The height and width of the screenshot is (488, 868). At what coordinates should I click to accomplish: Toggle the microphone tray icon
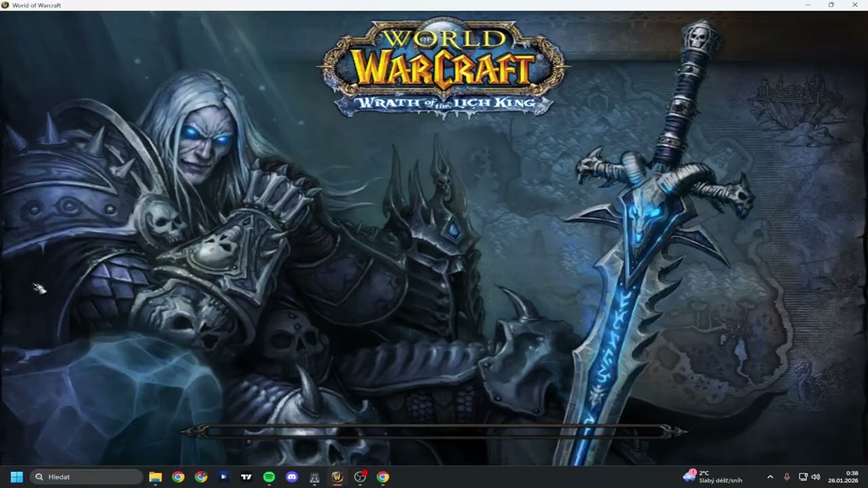pos(787,476)
